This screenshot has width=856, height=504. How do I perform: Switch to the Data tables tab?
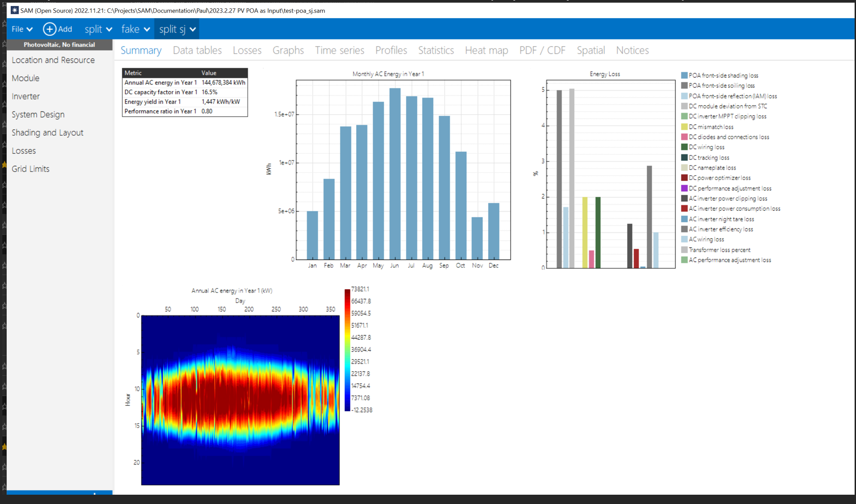[197, 50]
